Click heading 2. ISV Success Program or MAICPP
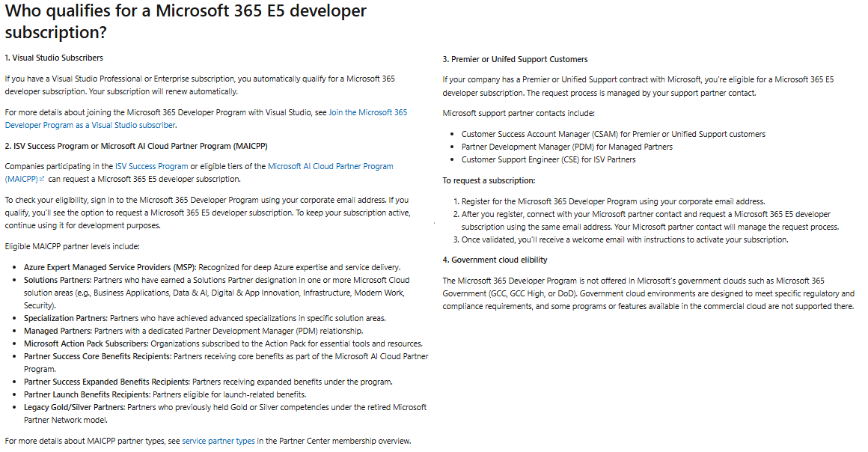The width and height of the screenshot is (868, 452). pos(136,146)
